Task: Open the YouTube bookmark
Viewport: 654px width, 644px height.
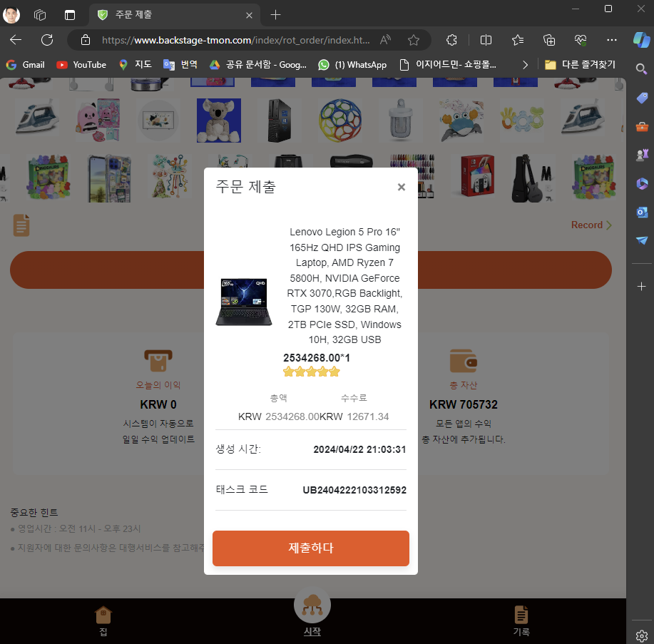Action: point(81,65)
